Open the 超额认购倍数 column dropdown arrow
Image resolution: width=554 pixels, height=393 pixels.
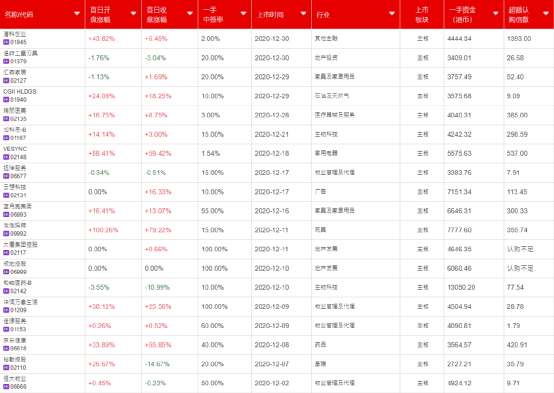(546, 14)
